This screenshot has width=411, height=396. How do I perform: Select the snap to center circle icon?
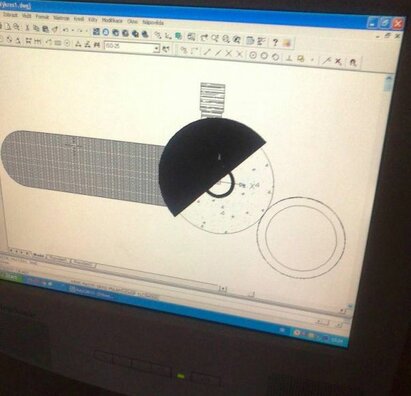(253, 55)
